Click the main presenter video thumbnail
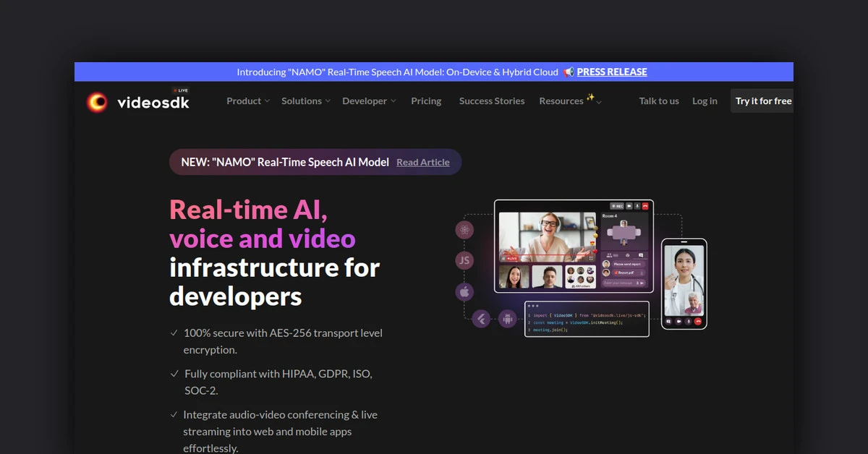The width and height of the screenshot is (868, 454). [546, 237]
